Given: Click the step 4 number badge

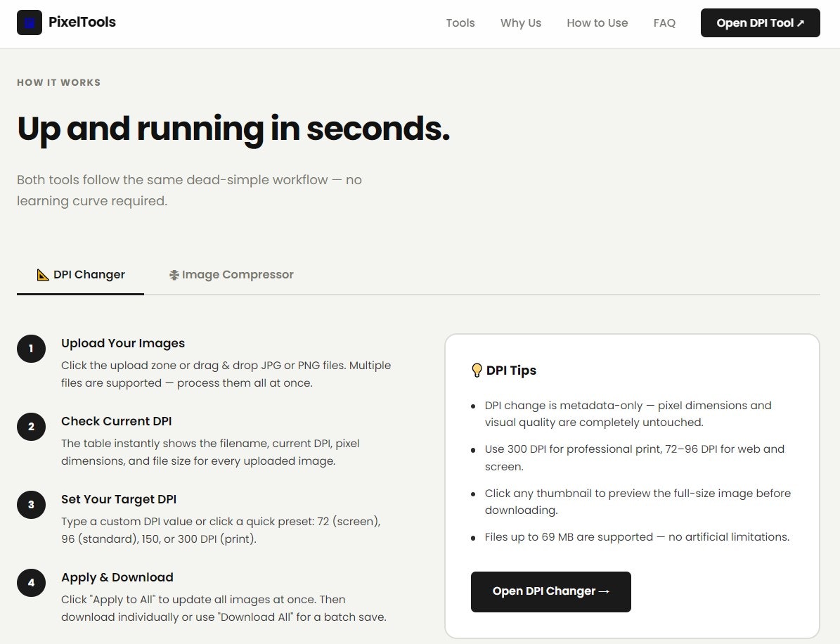Looking at the screenshot, I should (x=31, y=582).
